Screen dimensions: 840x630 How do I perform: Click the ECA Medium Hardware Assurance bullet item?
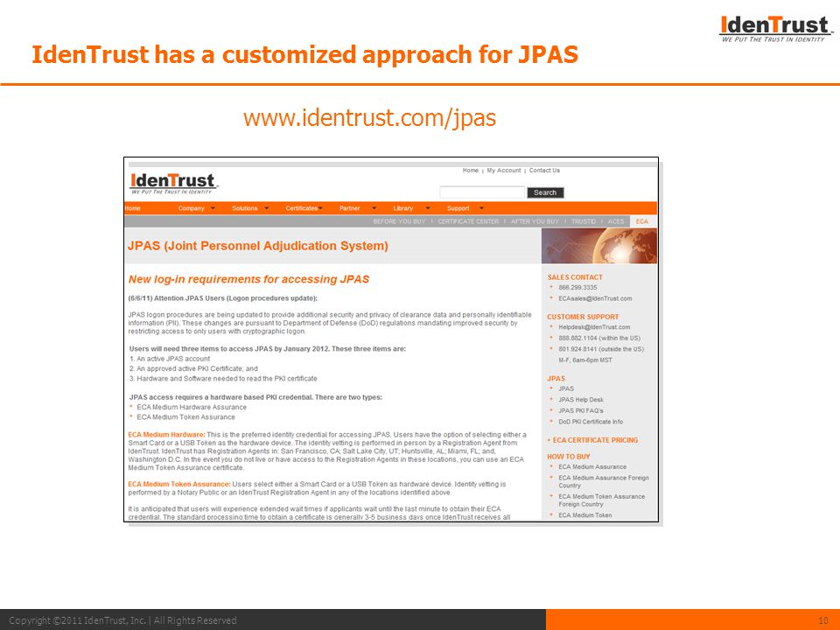tap(192, 407)
